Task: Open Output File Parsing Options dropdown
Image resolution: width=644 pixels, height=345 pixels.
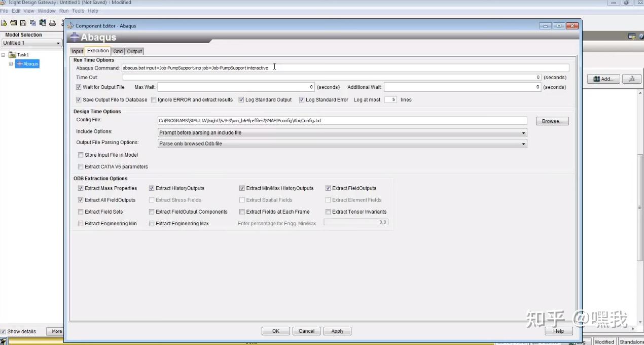Action: point(342,144)
